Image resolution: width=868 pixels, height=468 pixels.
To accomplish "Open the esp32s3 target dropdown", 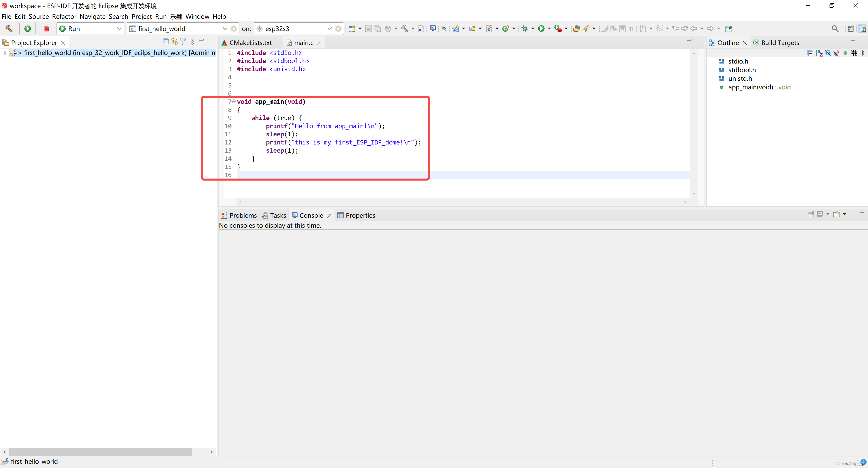I will click(x=329, y=29).
